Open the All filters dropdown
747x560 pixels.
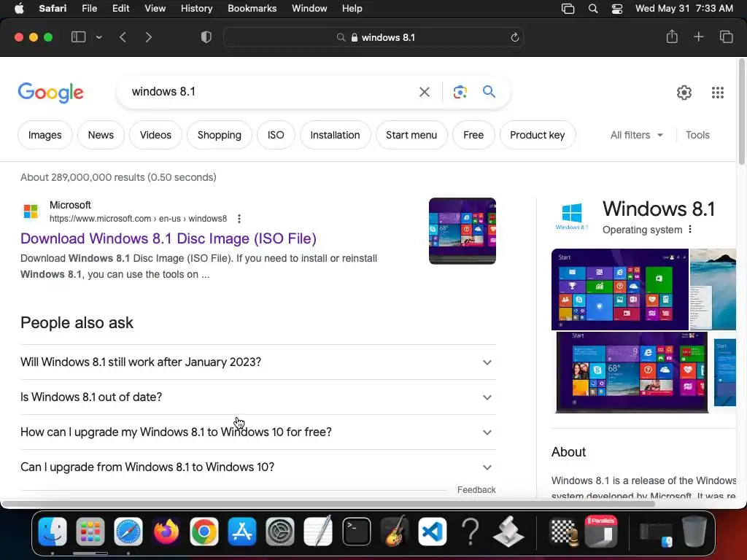(636, 135)
